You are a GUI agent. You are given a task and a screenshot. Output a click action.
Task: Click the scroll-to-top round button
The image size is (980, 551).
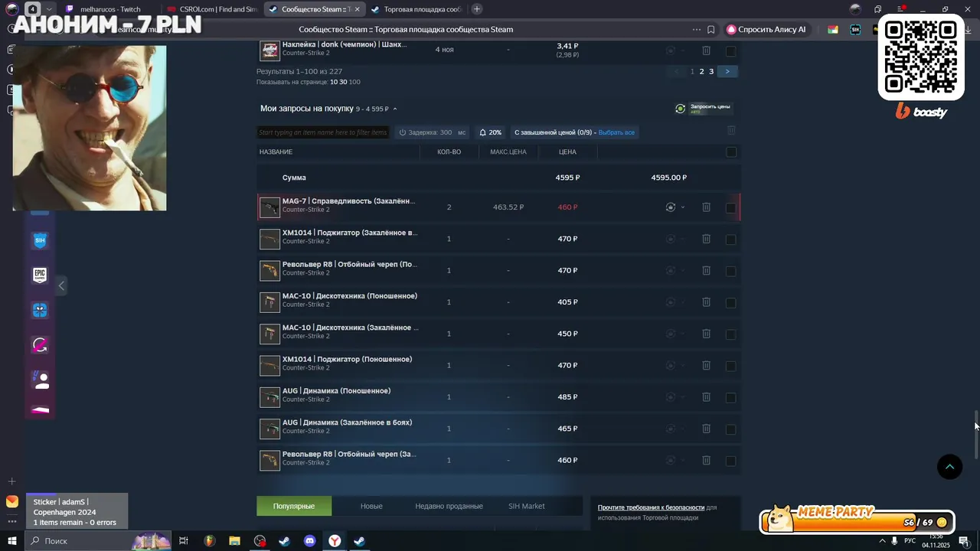point(949,467)
